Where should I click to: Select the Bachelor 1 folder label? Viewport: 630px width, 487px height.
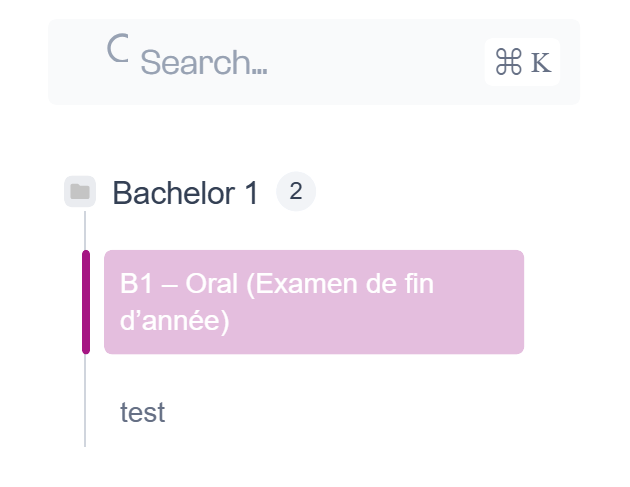(x=185, y=193)
